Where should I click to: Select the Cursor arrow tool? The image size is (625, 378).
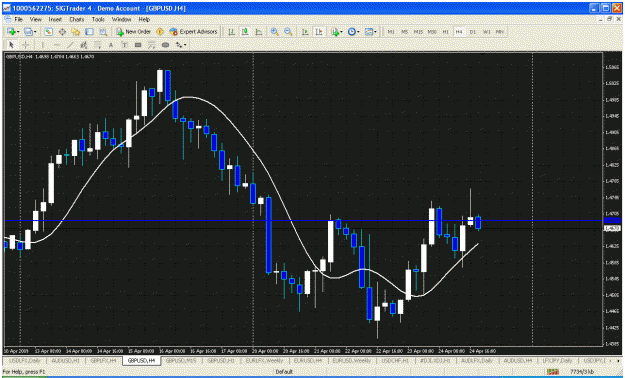pyautogui.click(x=11, y=45)
